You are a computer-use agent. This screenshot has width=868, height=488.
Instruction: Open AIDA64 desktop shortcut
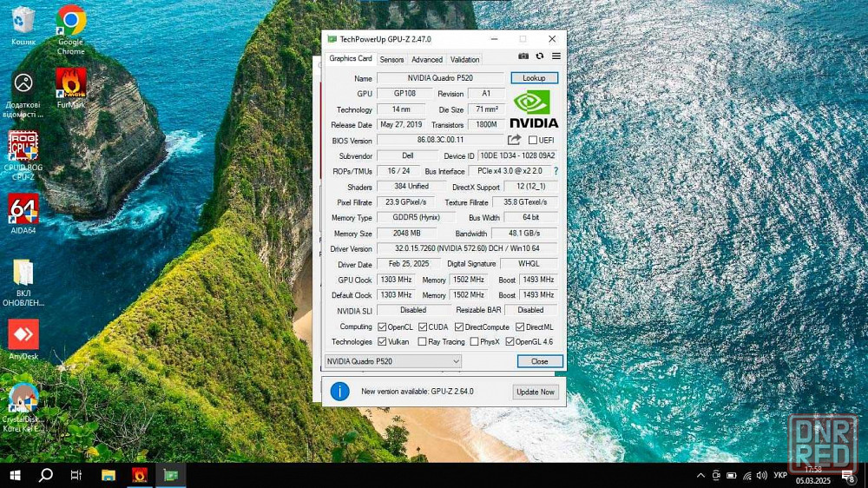click(x=23, y=214)
